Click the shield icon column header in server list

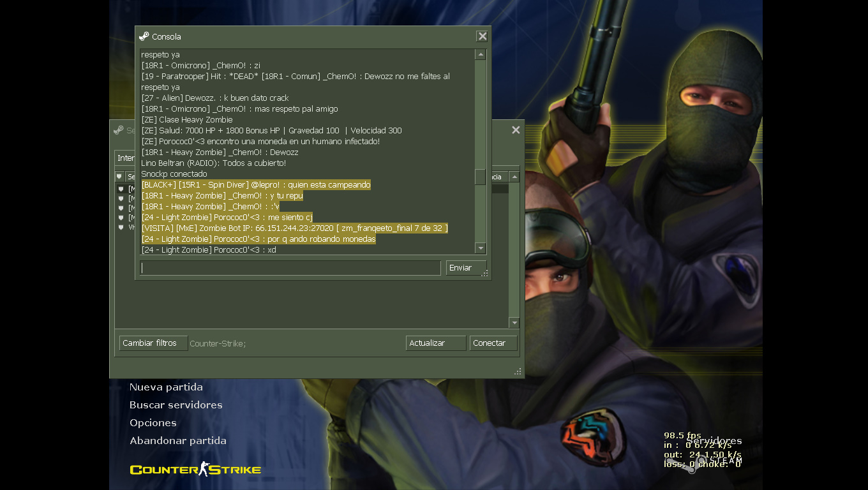[119, 177]
